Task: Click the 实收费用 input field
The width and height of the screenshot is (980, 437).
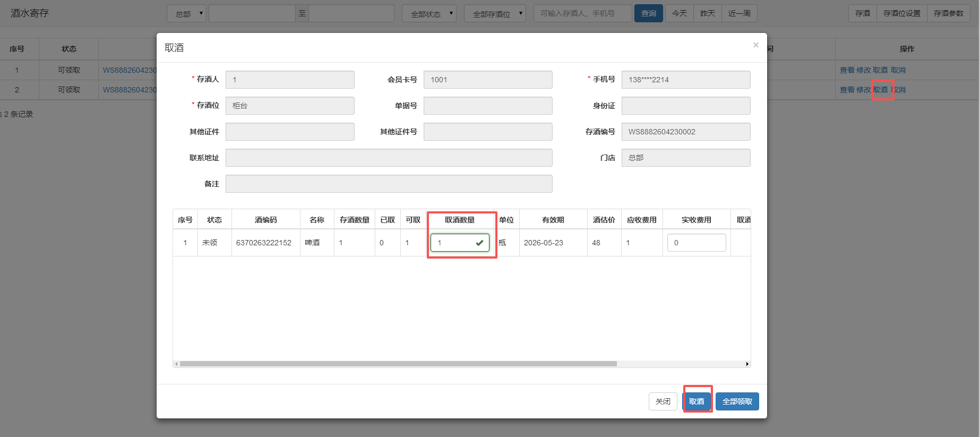Action: (697, 243)
